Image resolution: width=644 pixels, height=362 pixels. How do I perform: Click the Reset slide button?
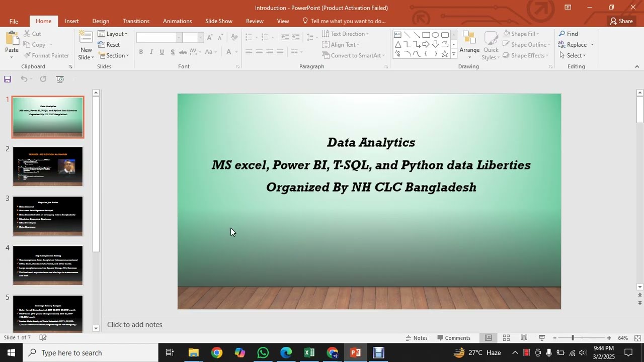tap(109, 45)
